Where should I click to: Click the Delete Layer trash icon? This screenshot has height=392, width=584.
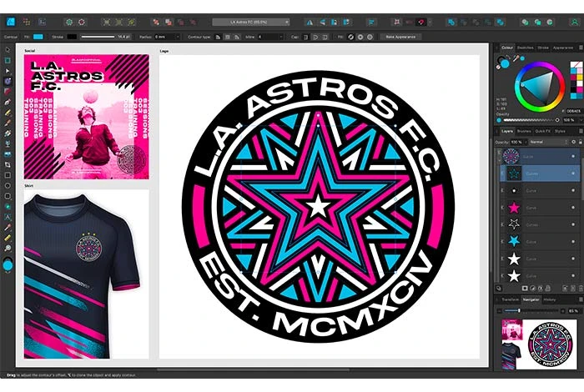point(580,289)
